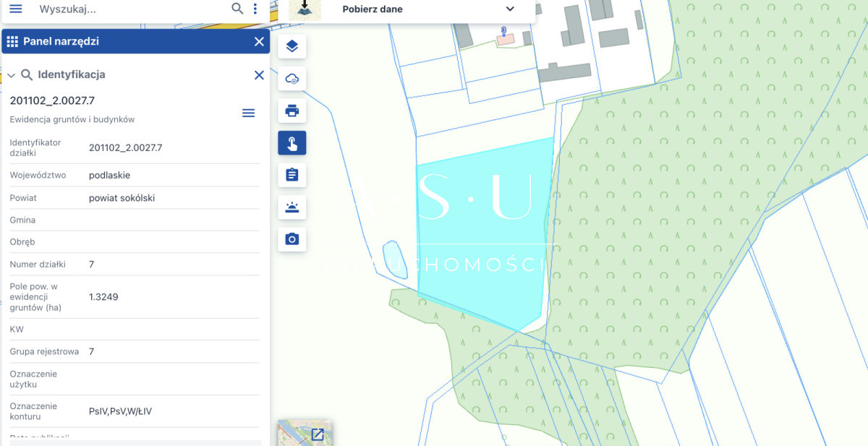
Task: Take a map screenshot with camera tool
Action: pyautogui.click(x=292, y=239)
